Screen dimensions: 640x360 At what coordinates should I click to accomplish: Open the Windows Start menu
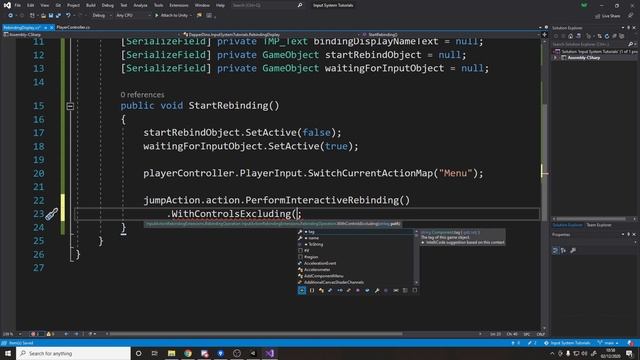[8, 353]
